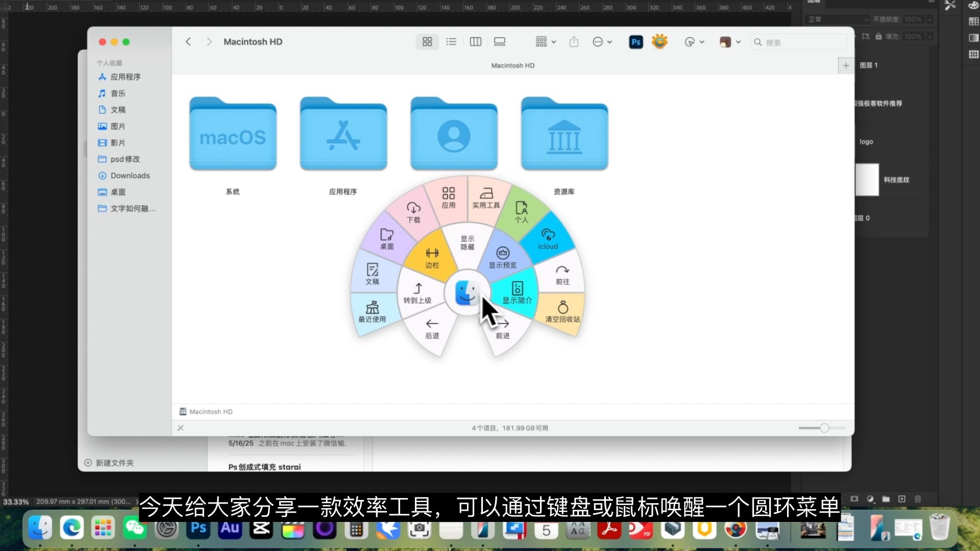Toggle 边栏 in the ring menu

tap(432, 258)
